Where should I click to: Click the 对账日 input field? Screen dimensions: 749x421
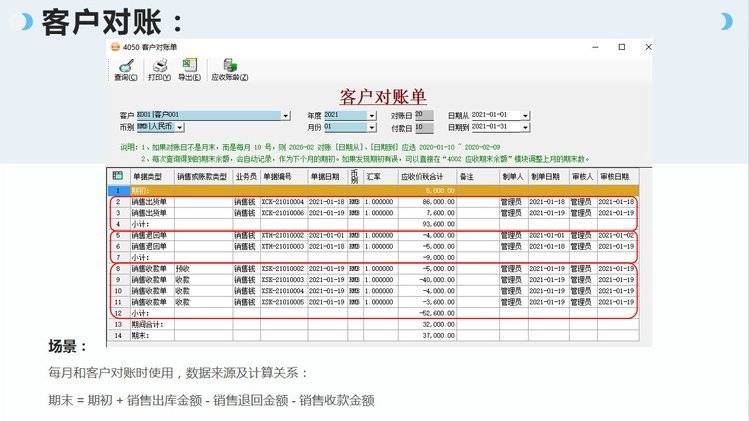424,115
